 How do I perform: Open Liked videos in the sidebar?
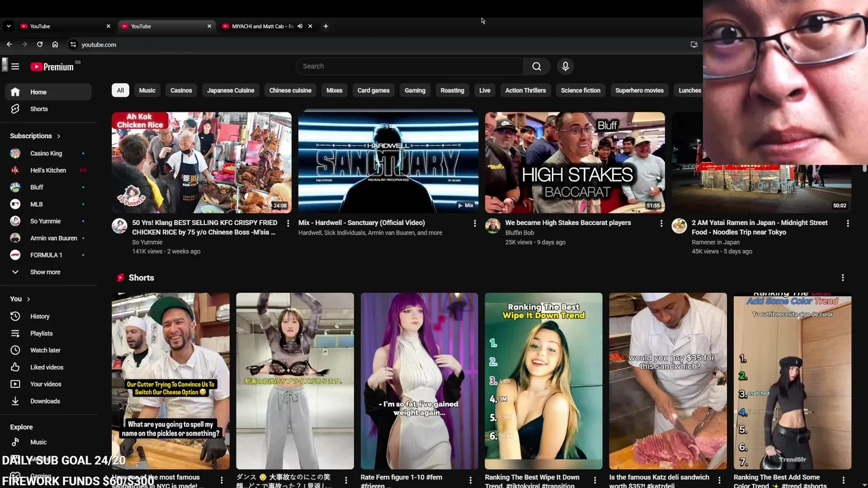[48, 367]
